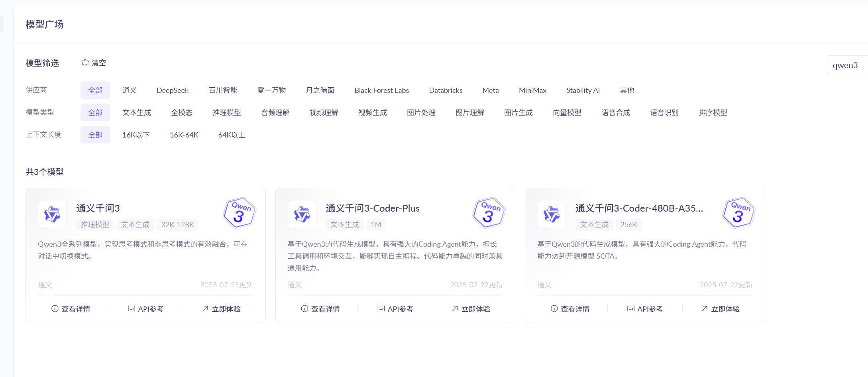Viewport: 868px width, 377px height.
Task: Filter model type by 语音合成
Action: point(616,112)
